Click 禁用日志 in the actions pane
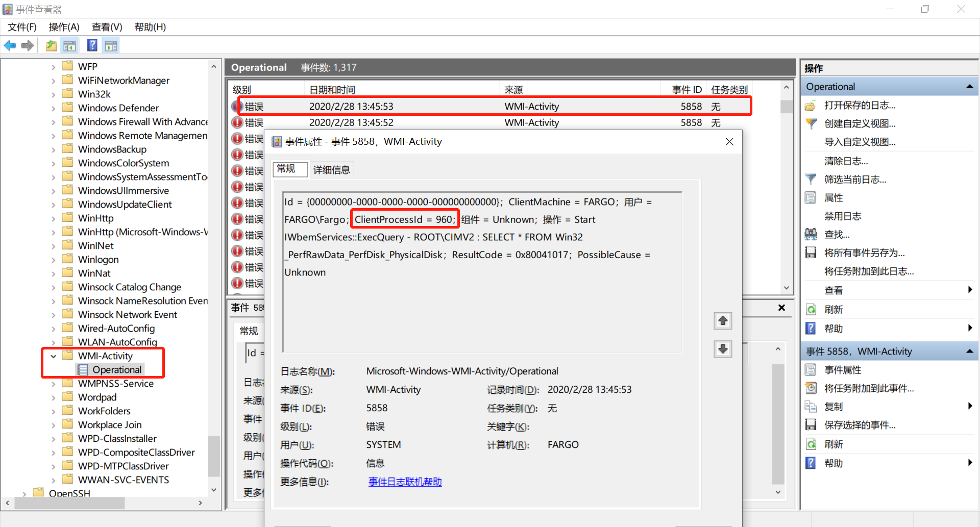 [x=843, y=216]
